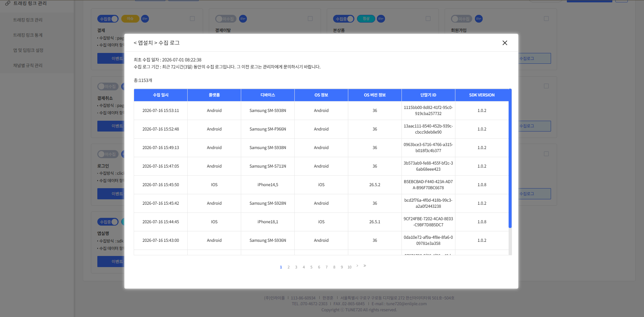
Task: Check the checkbox on the 결제이탈 card
Action: click(x=310, y=19)
